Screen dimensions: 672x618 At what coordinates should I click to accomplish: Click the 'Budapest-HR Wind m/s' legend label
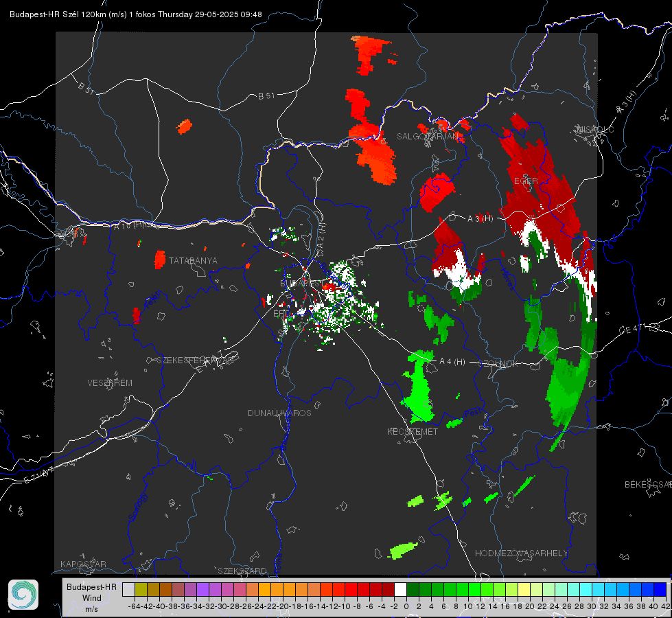[x=92, y=597]
